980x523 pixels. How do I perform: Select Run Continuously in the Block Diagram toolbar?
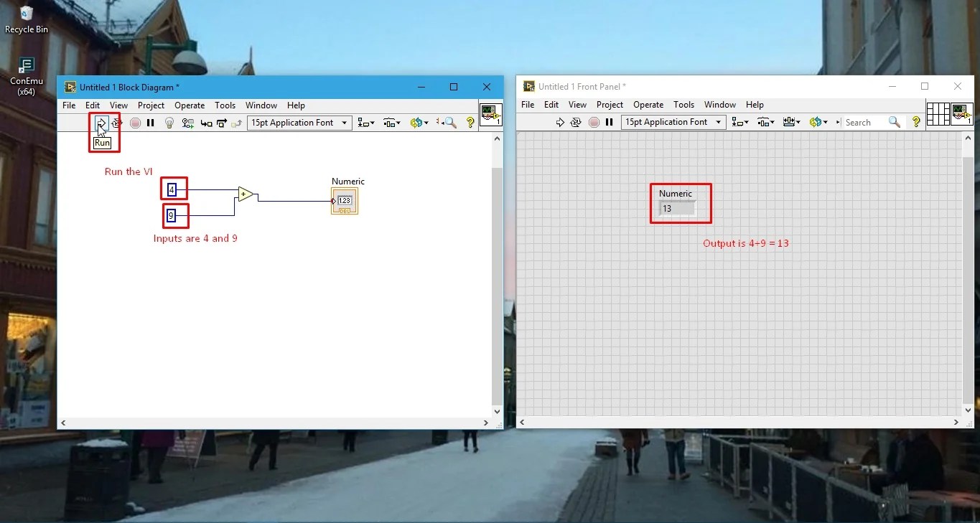[x=117, y=123]
